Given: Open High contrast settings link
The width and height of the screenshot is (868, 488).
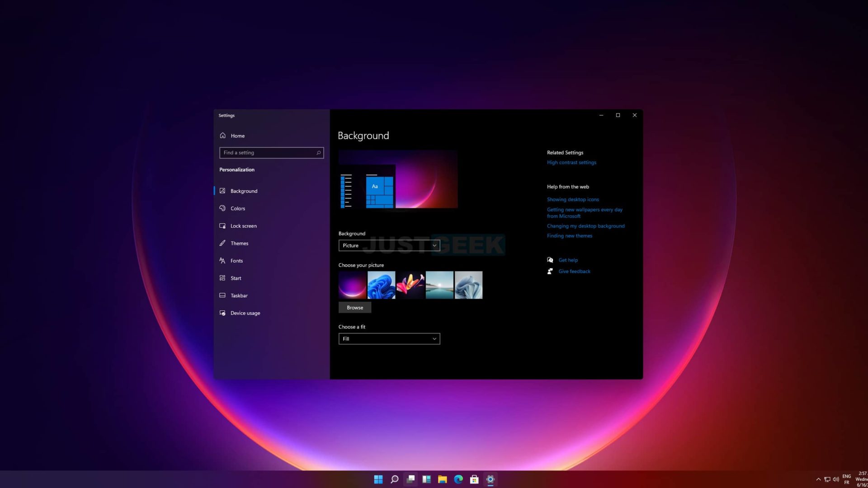Looking at the screenshot, I should (571, 162).
